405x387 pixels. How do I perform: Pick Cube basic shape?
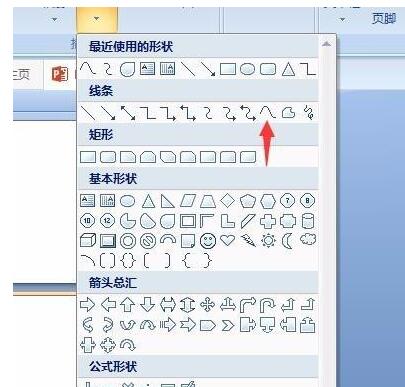point(88,240)
